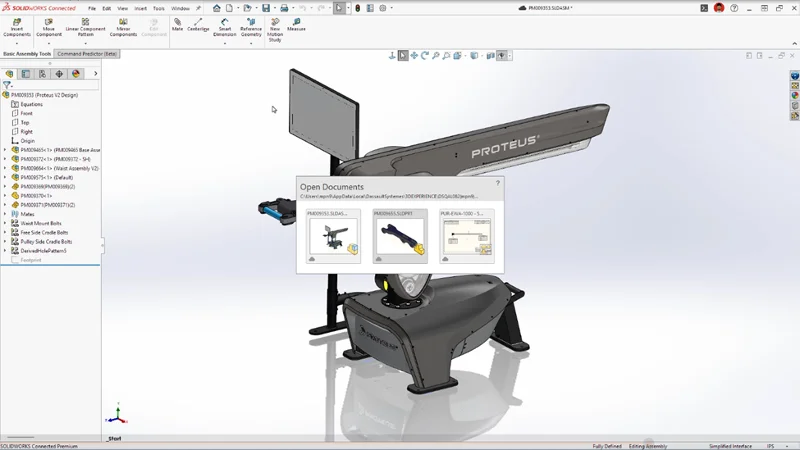Select PM009353.SLDASM thumbnail in Open Documents
Screen dimensions: 800x450
tap(334, 237)
